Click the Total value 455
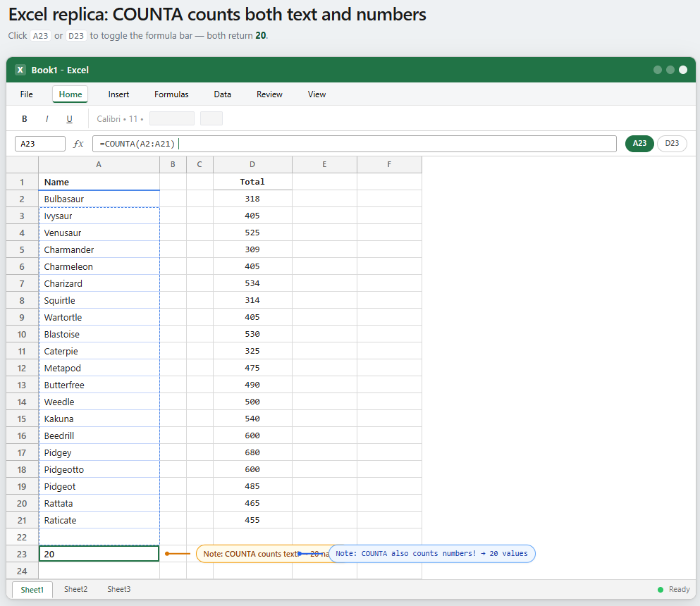The width and height of the screenshot is (700, 606). [x=252, y=521]
